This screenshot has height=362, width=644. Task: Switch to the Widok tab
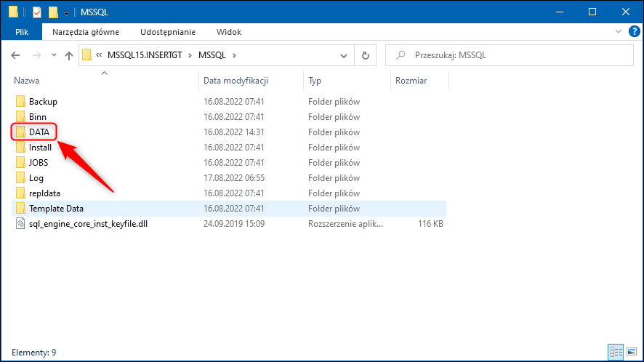tap(229, 32)
